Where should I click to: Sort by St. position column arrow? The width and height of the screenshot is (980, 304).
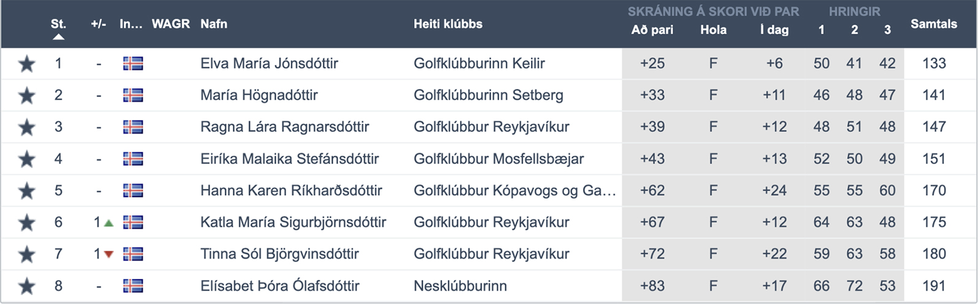(58, 37)
